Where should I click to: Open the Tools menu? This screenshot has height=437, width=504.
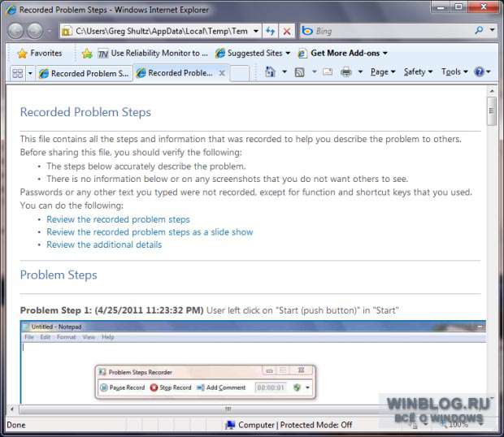454,72
